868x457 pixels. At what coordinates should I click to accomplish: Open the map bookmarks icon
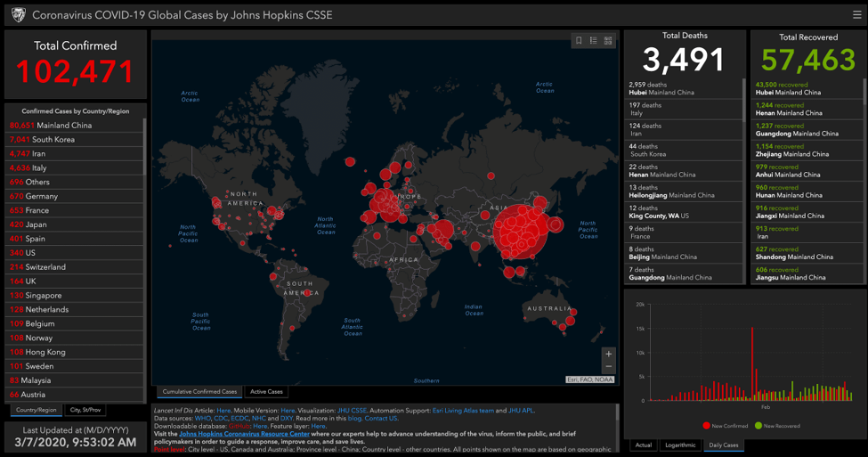[x=579, y=40]
